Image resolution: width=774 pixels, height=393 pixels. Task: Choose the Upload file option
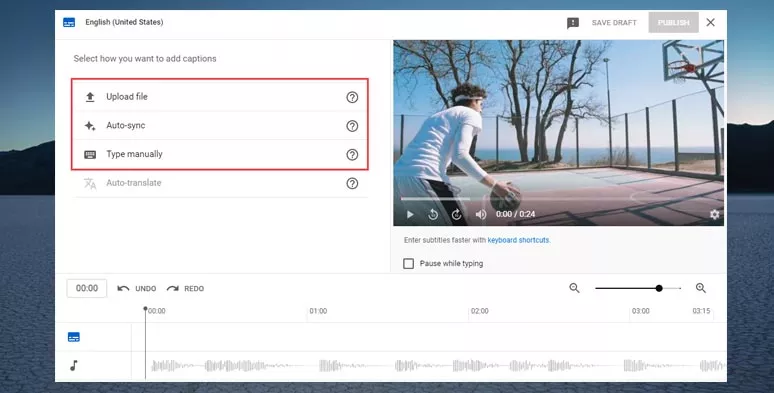click(x=221, y=97)
